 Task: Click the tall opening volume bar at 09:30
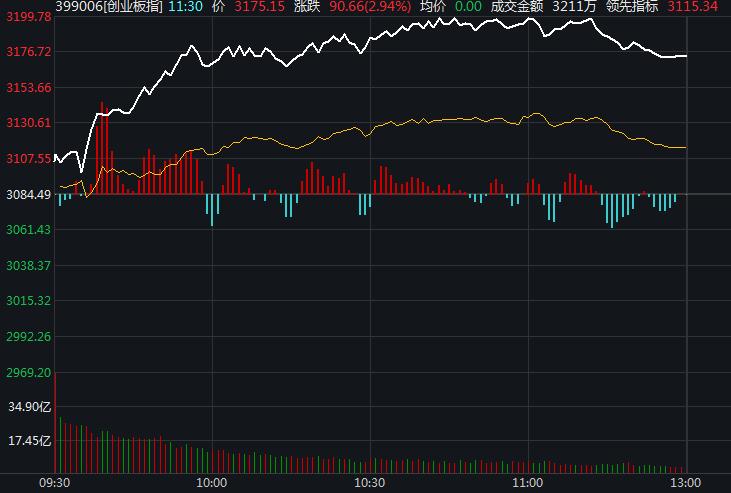pos(55,423)
